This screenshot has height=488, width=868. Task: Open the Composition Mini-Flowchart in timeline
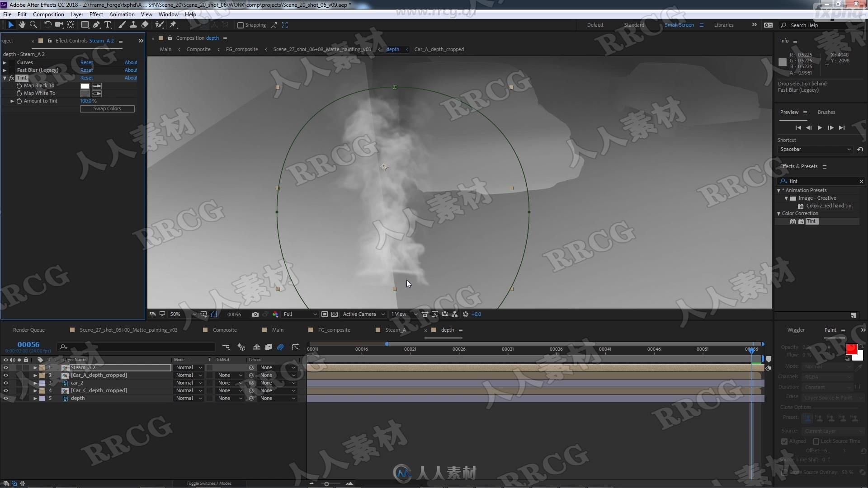(x=226, y=347)
